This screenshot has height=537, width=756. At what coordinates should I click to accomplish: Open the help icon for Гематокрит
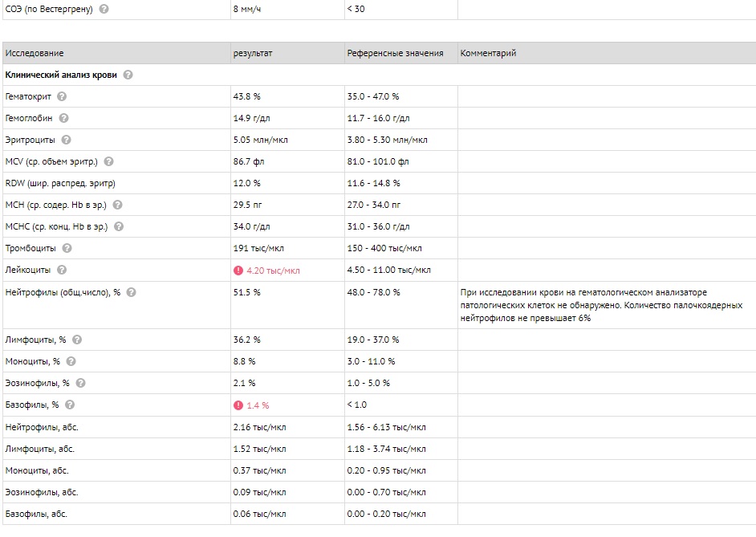63,96
